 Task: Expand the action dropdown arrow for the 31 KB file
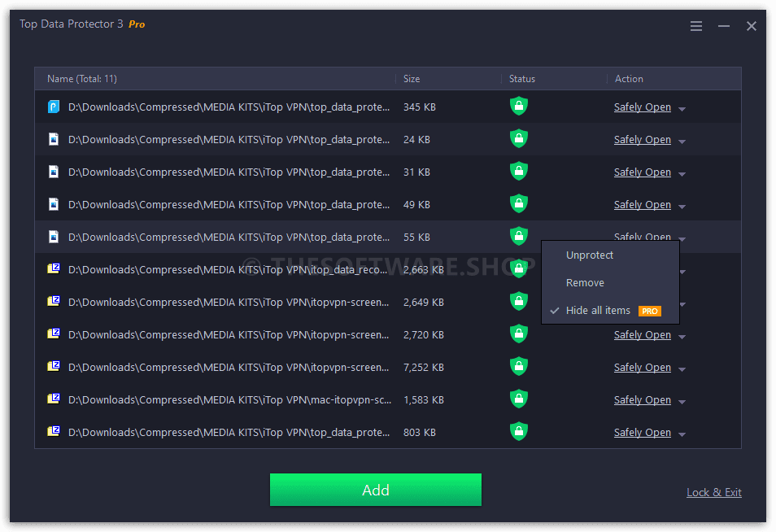682,174
